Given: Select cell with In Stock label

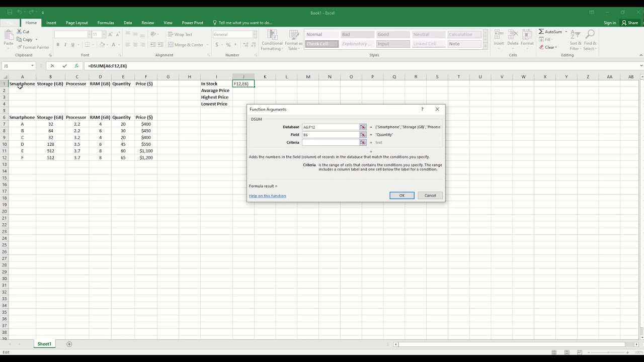Looking at the screenshot, I should (x=216, y=84).
